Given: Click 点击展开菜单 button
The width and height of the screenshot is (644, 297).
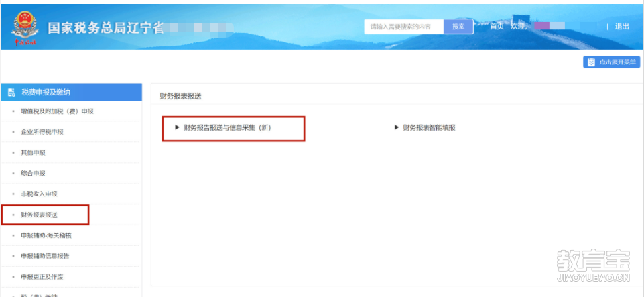Looking at the screenshot, I should point(612,62).
